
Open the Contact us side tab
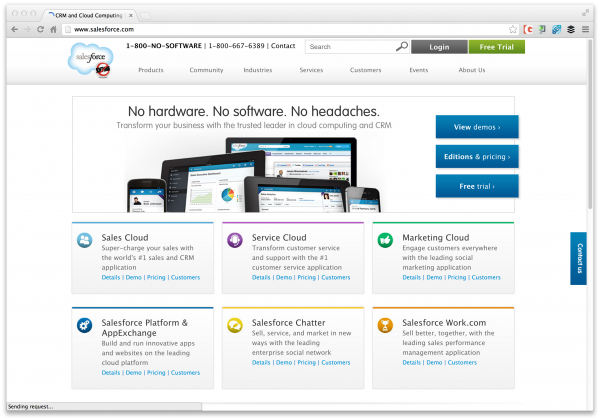coord(579,258)
